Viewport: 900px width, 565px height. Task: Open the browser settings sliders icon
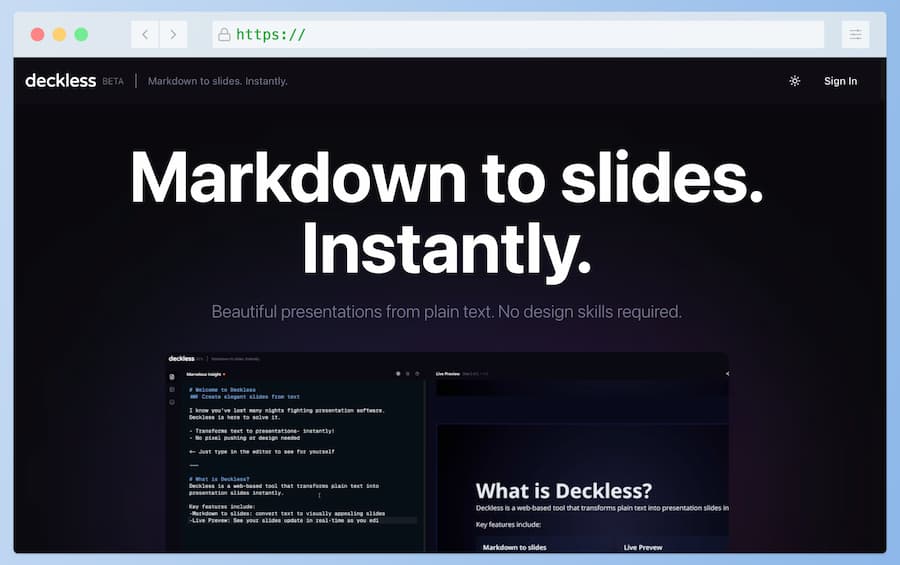click(x=855, y=35)
